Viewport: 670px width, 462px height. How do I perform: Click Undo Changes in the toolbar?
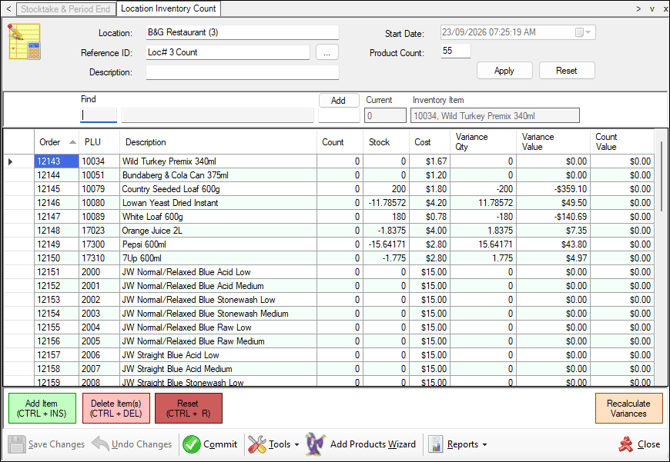(132, 444)
